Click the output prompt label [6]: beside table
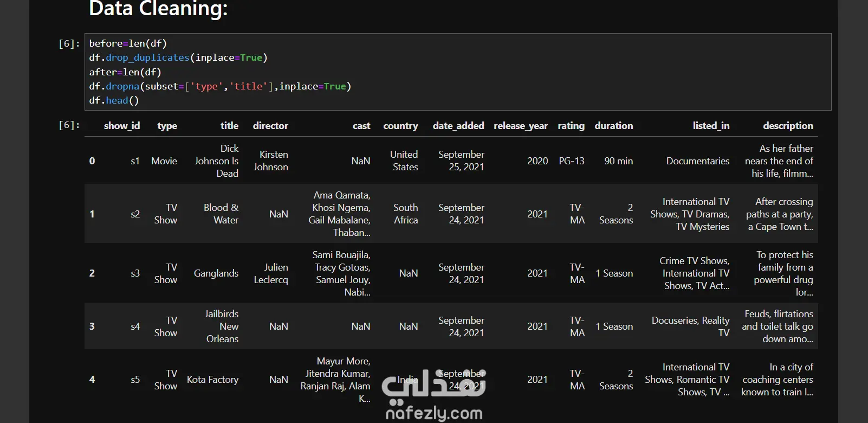Screen dimensions: 868x423 pos(69,125)
